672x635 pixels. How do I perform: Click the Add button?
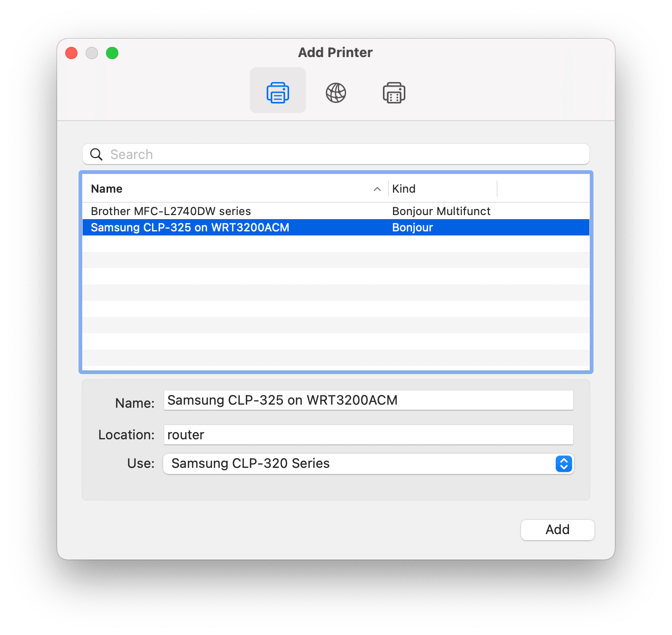click(557, 530)
